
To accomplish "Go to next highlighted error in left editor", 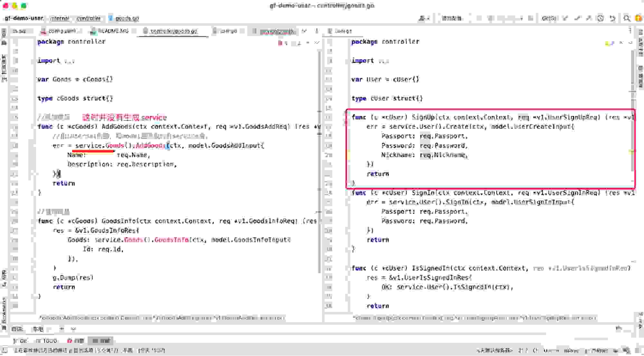I will (317, 43).
